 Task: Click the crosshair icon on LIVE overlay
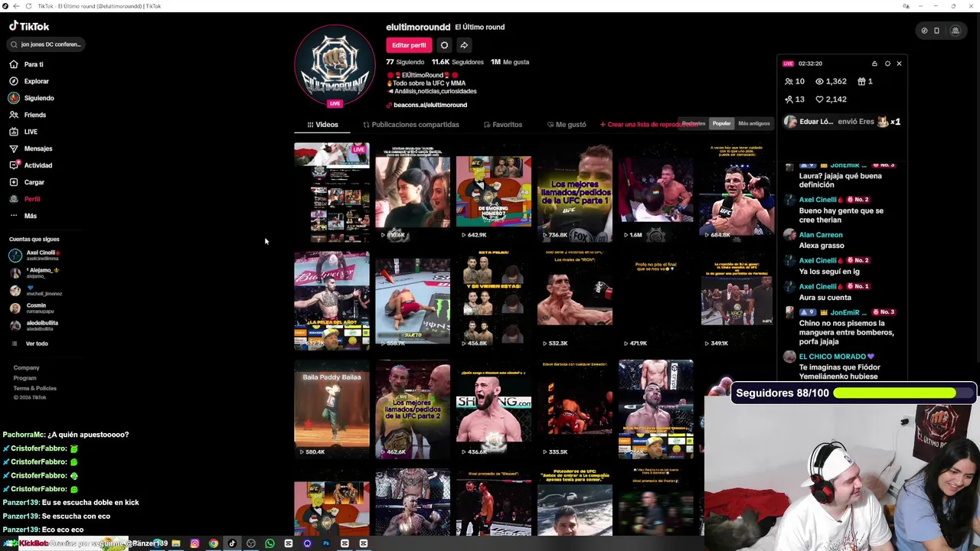point(887,64)
